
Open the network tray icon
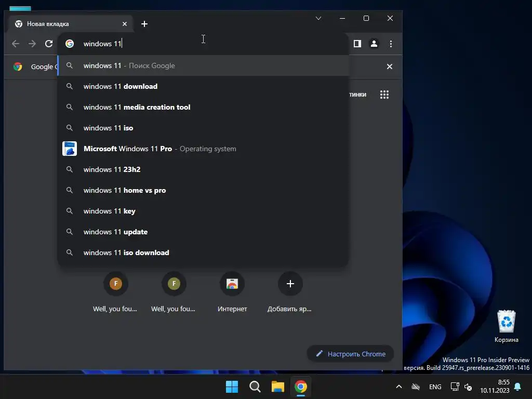click(455, 387)
